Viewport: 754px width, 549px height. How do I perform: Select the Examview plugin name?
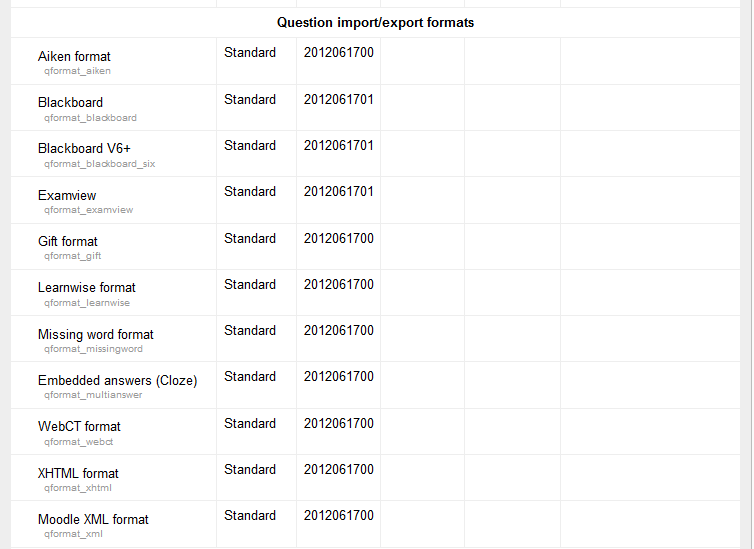(67, 196)
